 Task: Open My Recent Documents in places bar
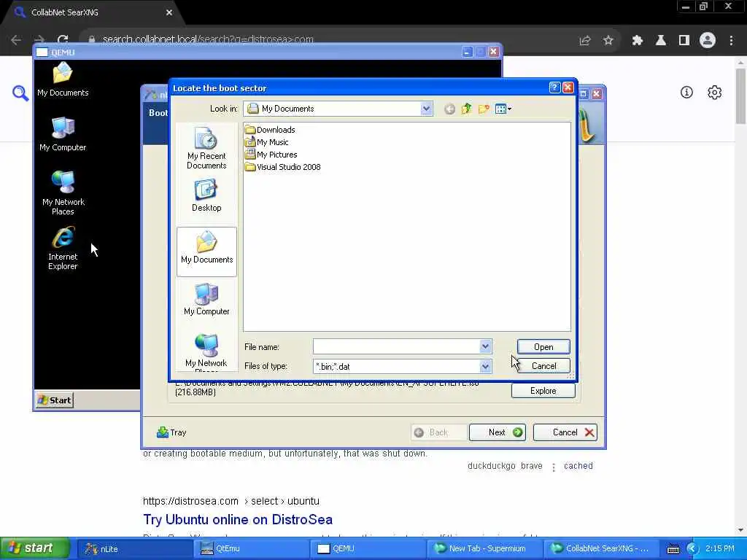[206, 148]
